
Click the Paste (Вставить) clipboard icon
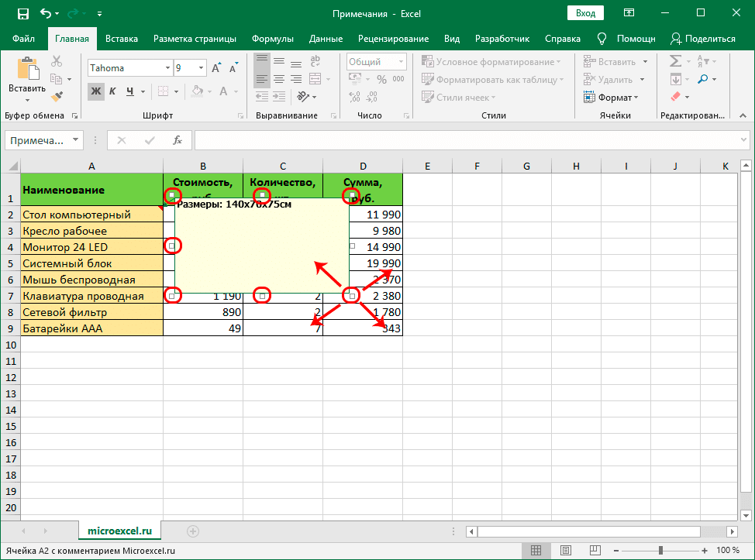point(27,70)
